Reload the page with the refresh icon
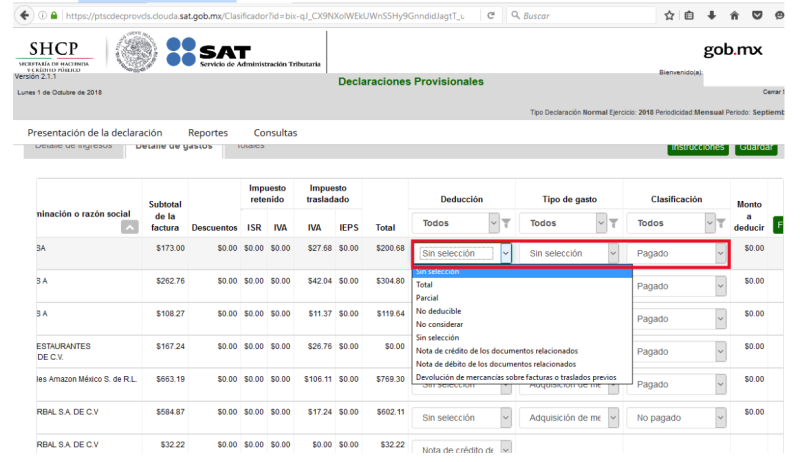 491,16
